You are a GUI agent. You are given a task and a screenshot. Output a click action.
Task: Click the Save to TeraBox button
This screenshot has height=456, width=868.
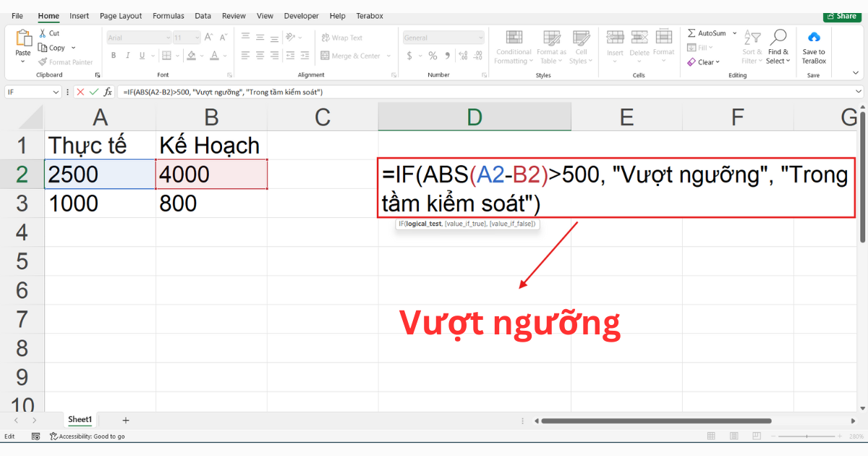tap(812, 48)
